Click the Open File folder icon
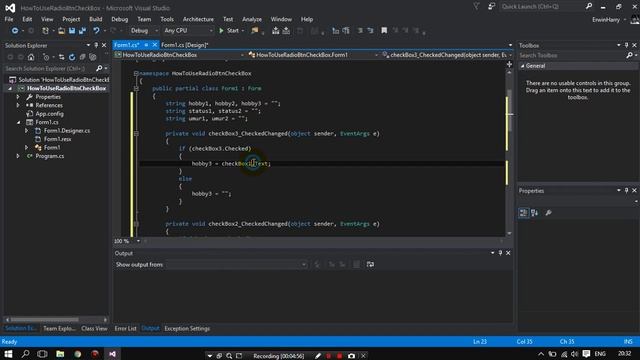 (x=61, y=31)
